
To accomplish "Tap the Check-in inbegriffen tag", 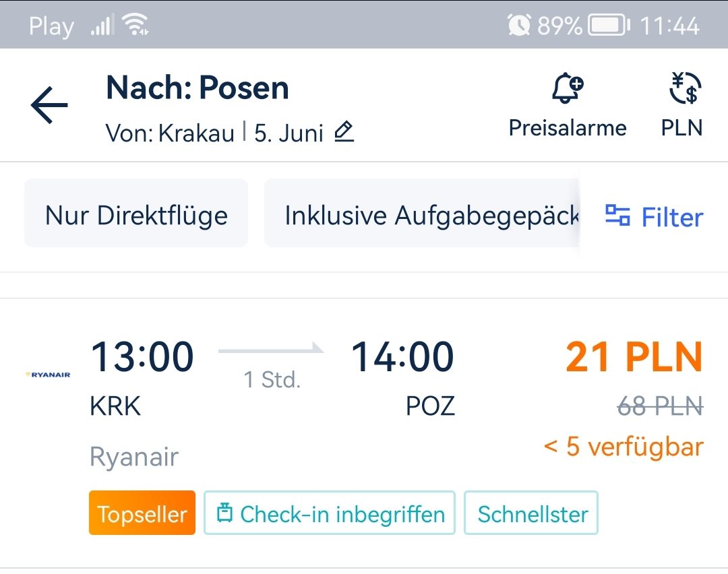I will (330, 513).
